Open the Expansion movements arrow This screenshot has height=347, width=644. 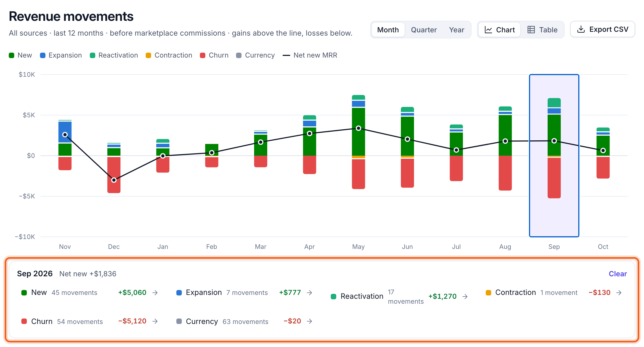[x=309, y=293]
